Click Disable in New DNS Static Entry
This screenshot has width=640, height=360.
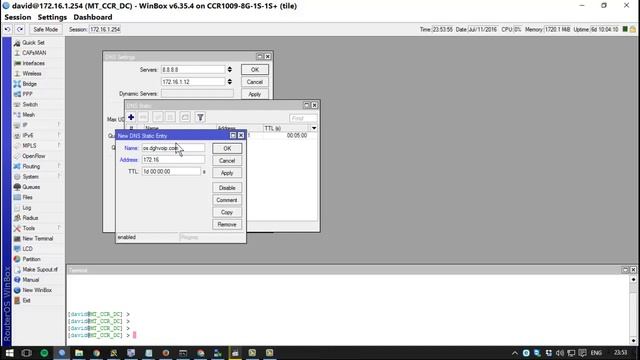coord(227,188)
